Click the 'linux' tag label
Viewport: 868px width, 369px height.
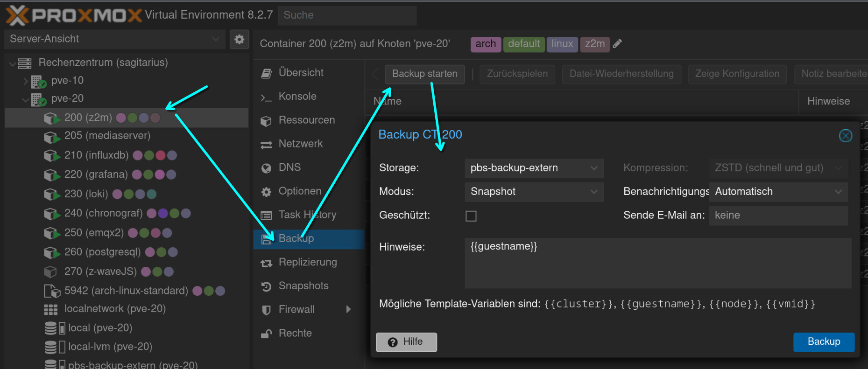tap(562, 44)
